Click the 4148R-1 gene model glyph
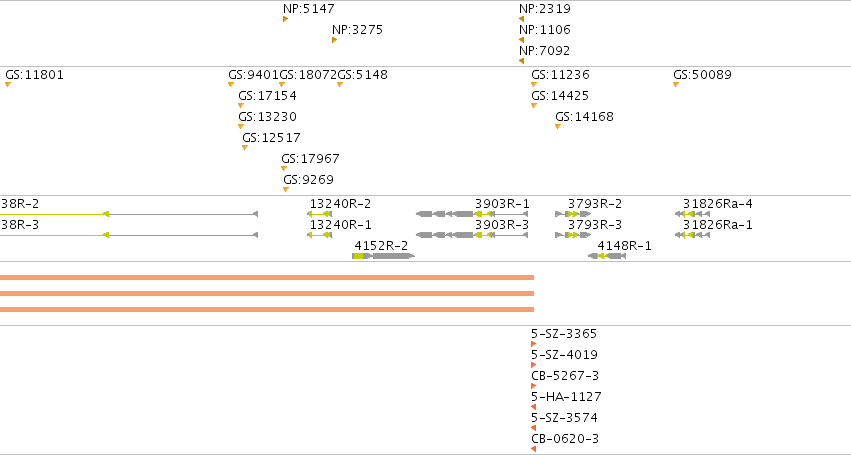Image resolution: width=851 pixels, height=455 pixels. [x=607, y=256]
